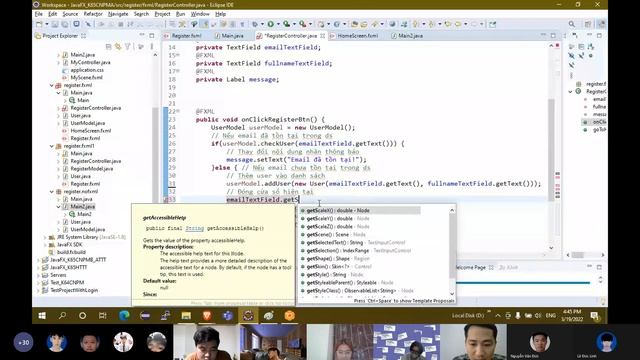The height and width of the screenshot is (360, 640).
Task: Open HomeScreen.fxml in Project Explorer
Action: 90,131
